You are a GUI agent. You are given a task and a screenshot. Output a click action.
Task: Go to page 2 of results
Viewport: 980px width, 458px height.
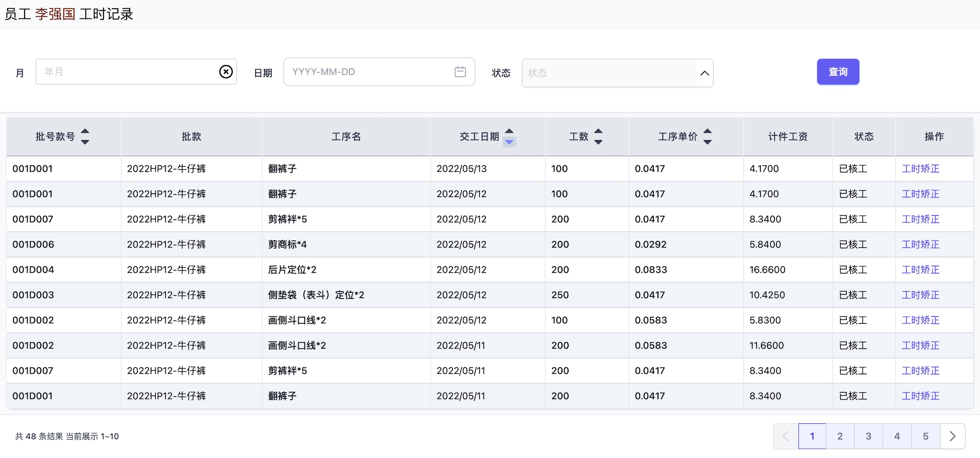[840, 436]
